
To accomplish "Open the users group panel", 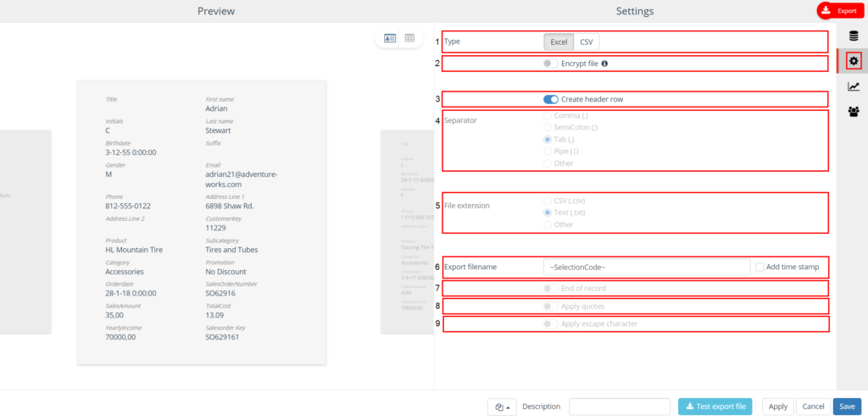I will (854, 111).
